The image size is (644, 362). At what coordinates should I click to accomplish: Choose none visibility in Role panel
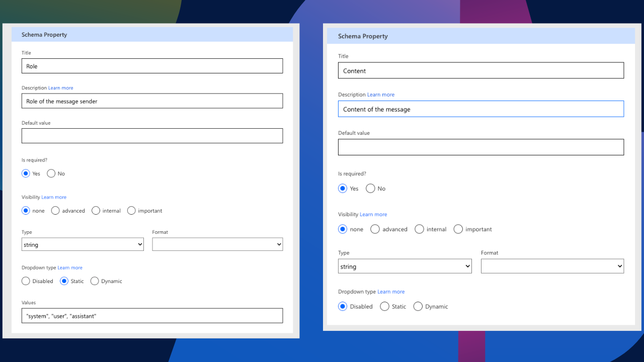click(x=26, y=211)
